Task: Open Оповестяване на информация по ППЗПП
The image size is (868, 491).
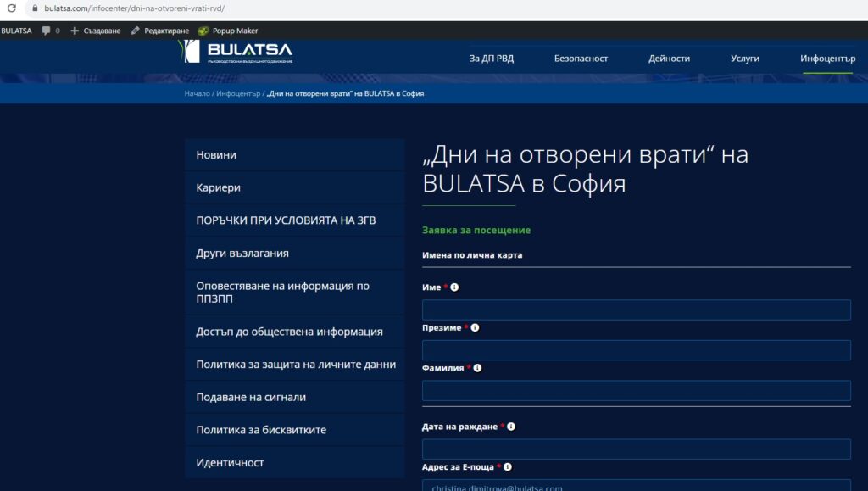Action: click(x=294, y=293)
